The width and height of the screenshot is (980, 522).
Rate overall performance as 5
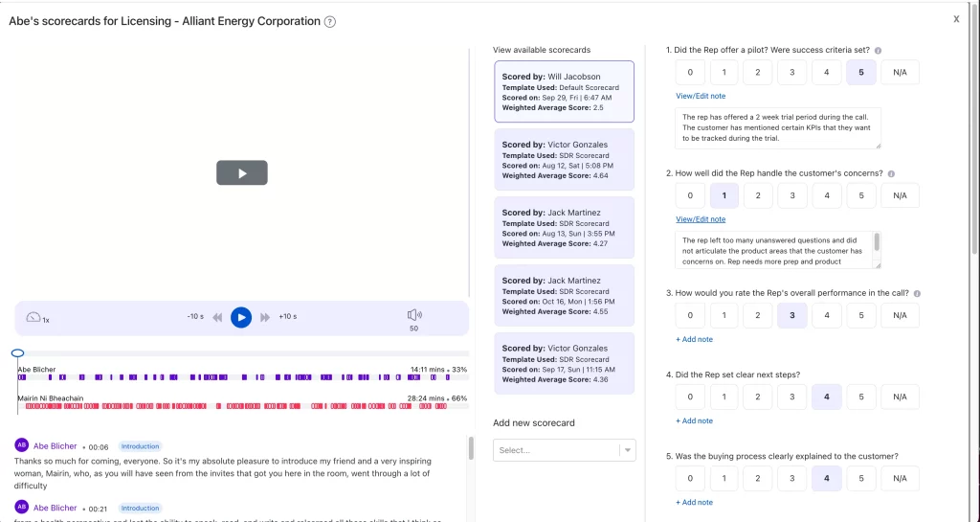pos(860,316)
